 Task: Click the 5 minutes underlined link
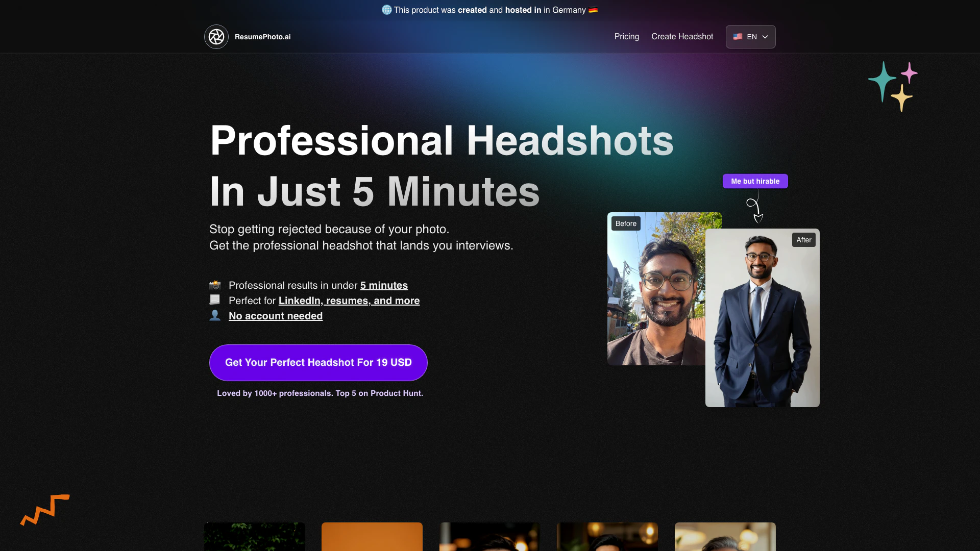coord(384,285)
